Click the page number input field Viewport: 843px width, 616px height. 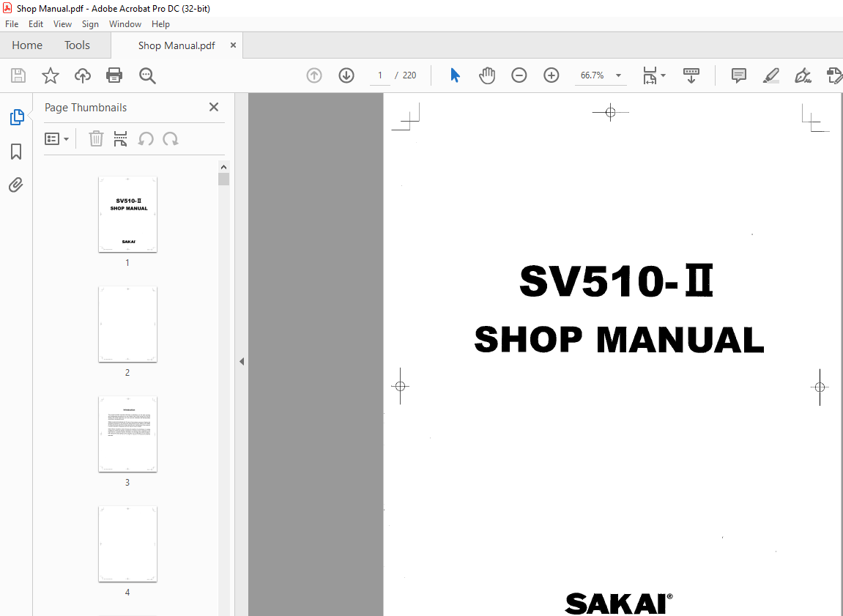379,75
